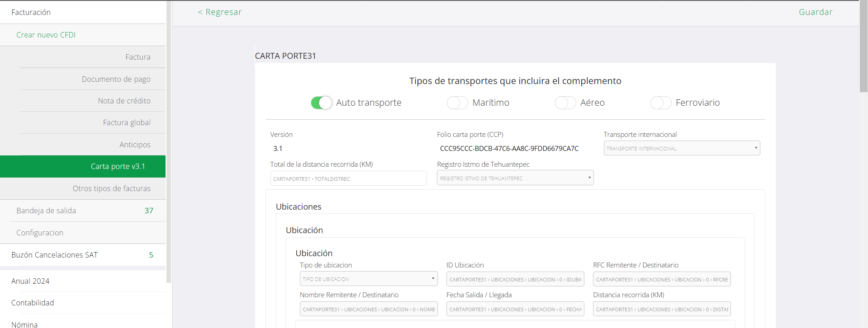Screen dimensions: 868x328
Task: Click the Total de la distancia recorrida field
Action: [x=348, y=178]
